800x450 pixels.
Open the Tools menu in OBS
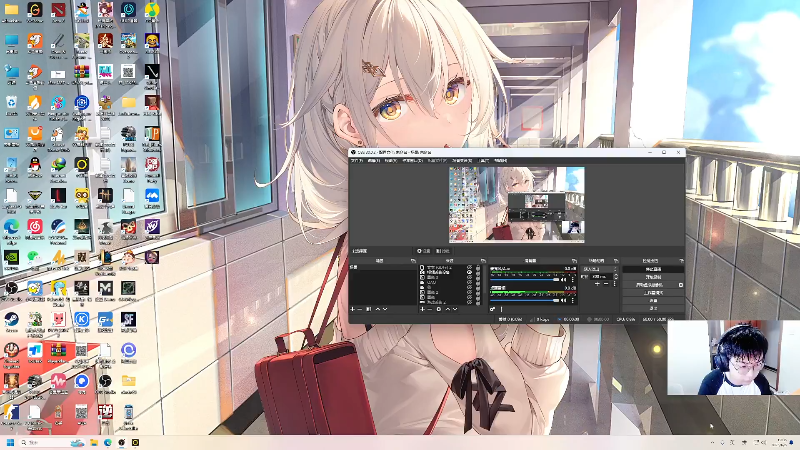click(x=483, y=161)
